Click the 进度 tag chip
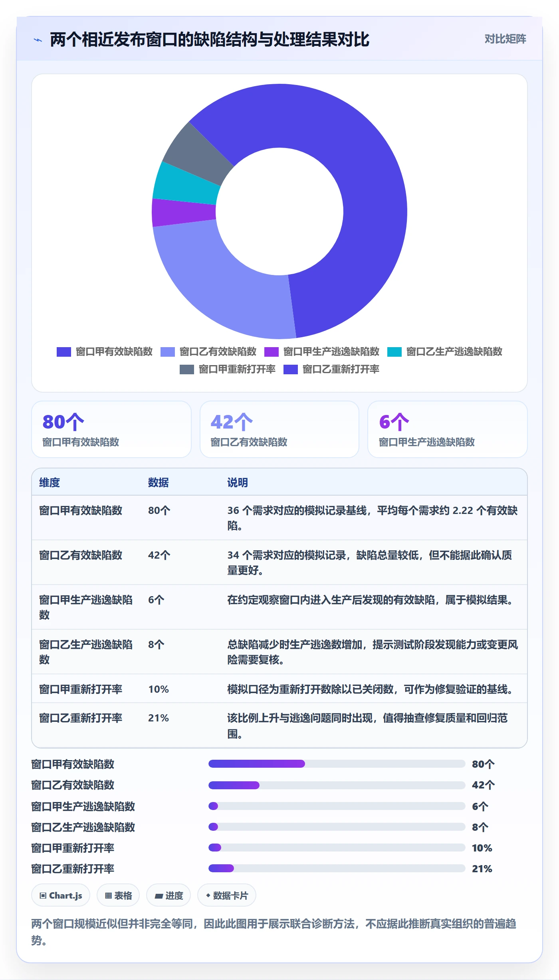 (x=168, y=895)
